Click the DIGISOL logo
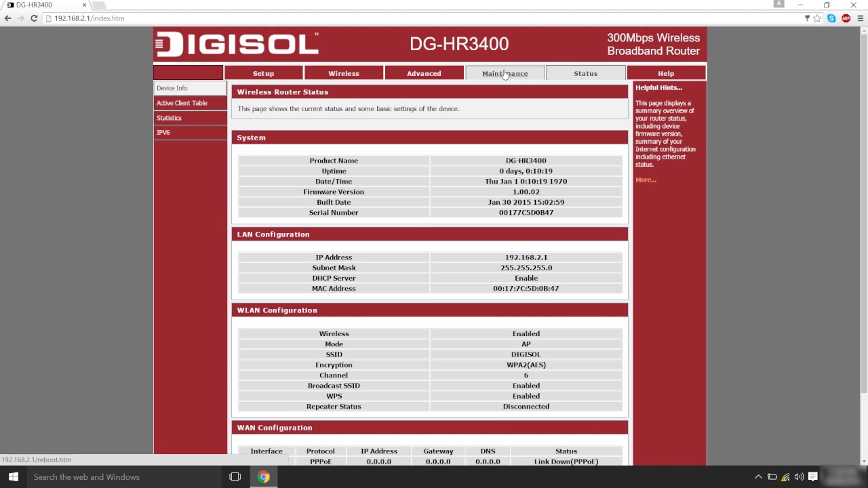 [237, 44]
